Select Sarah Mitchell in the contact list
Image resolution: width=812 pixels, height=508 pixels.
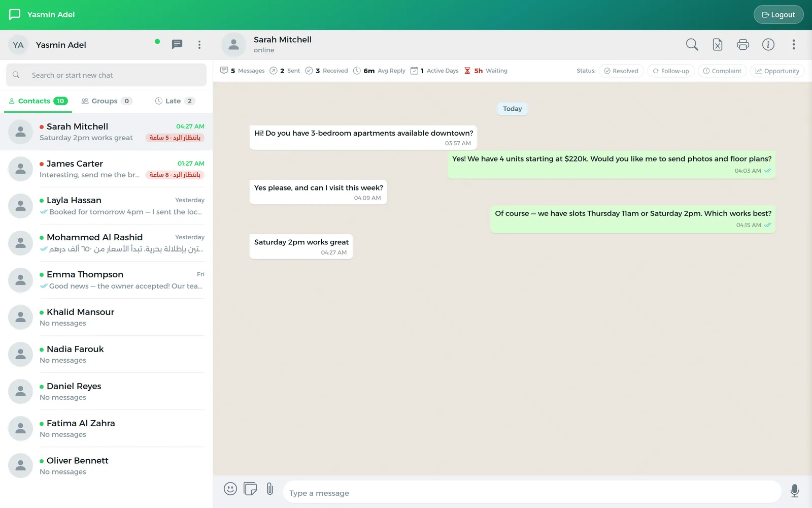pos(106,132)
